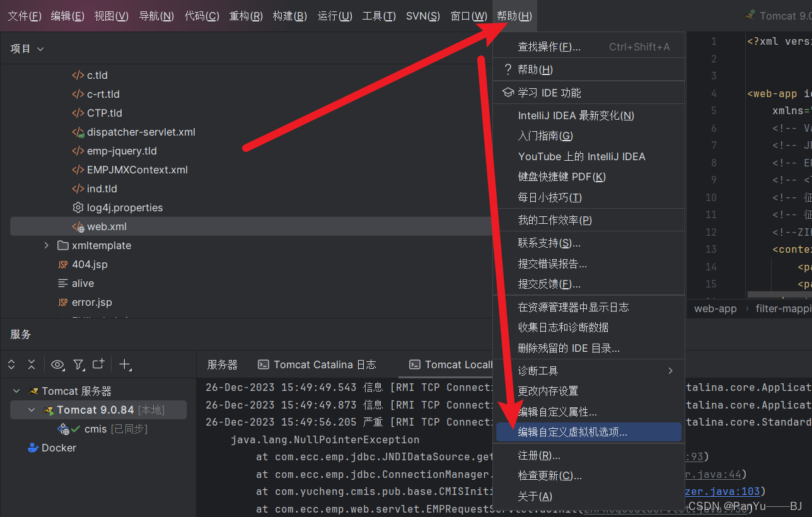Viewport: 812px width, 517px height.
Task: Switch to the Tomcat Catalina 日志 tab
Action: [318, 364]
